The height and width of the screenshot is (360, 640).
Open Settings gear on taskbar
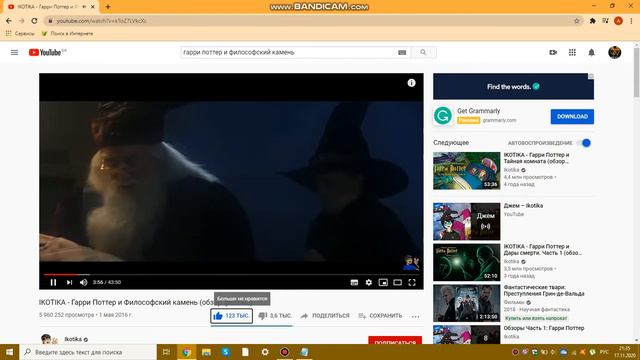pos(265,352)
